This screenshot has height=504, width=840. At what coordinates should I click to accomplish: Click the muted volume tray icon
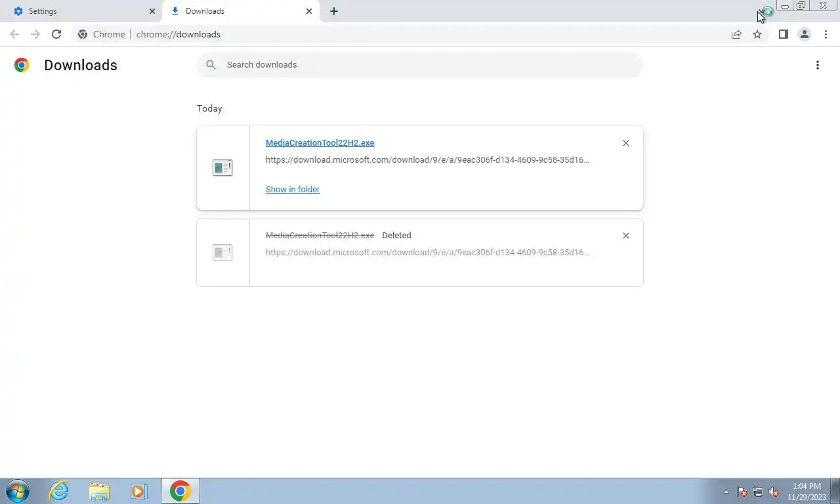(774, 492)
